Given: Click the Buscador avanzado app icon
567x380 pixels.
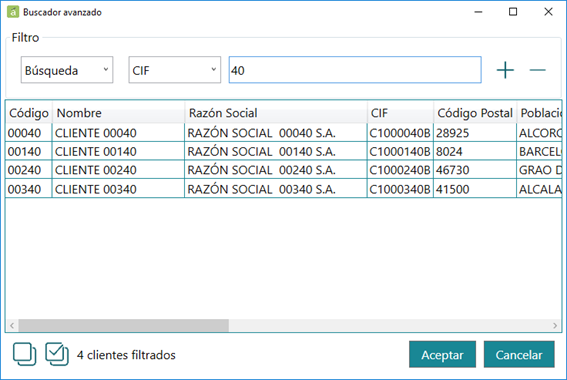Looking at the screenshot, I should coord(13,12).
